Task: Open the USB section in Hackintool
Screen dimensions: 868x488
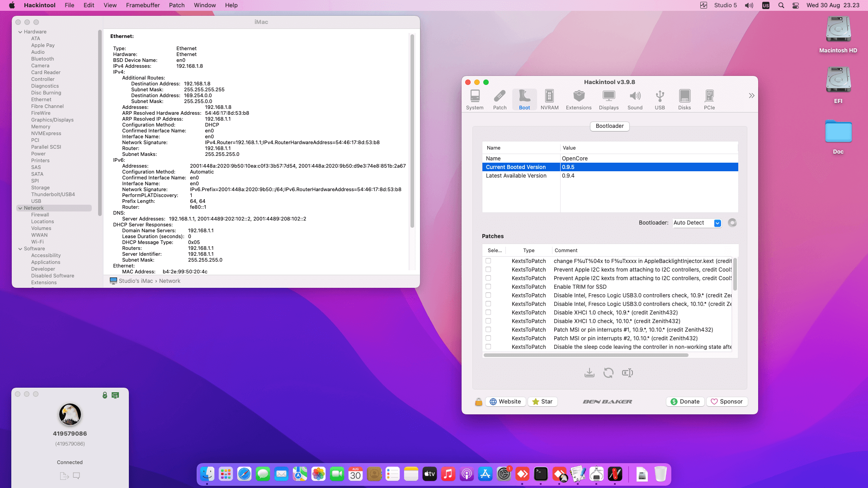Action: [660, 99]
